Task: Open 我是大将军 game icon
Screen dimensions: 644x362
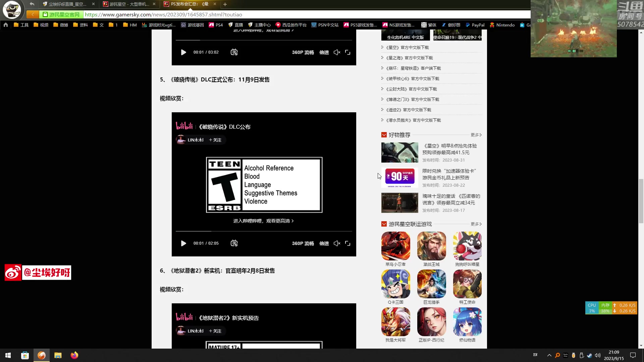Action: point(396,322)
